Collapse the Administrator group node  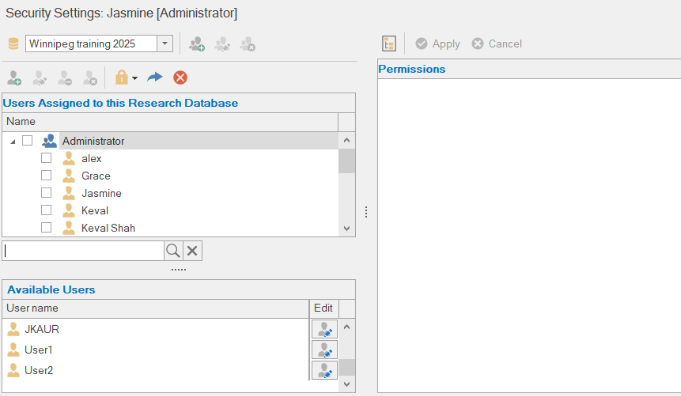[x=13, y=142]
